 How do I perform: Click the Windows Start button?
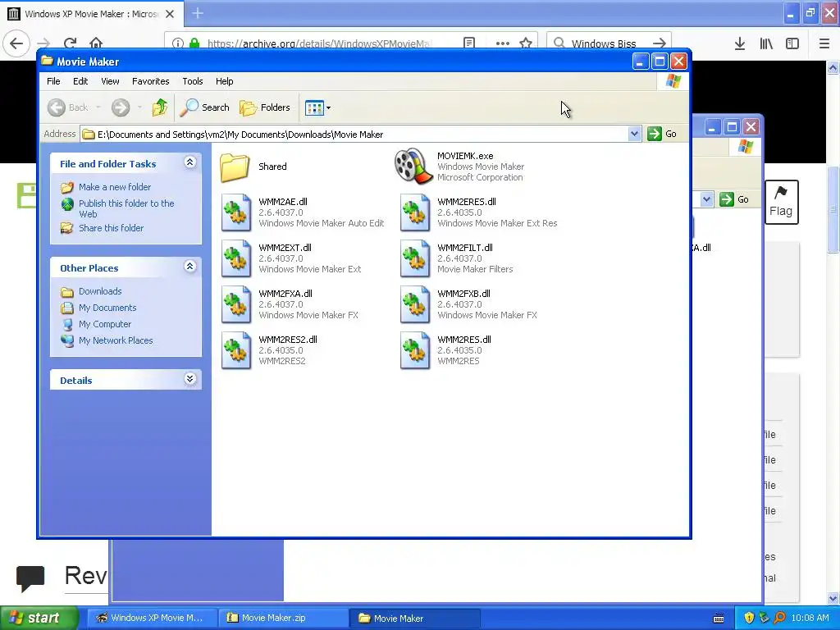point(39,618)
